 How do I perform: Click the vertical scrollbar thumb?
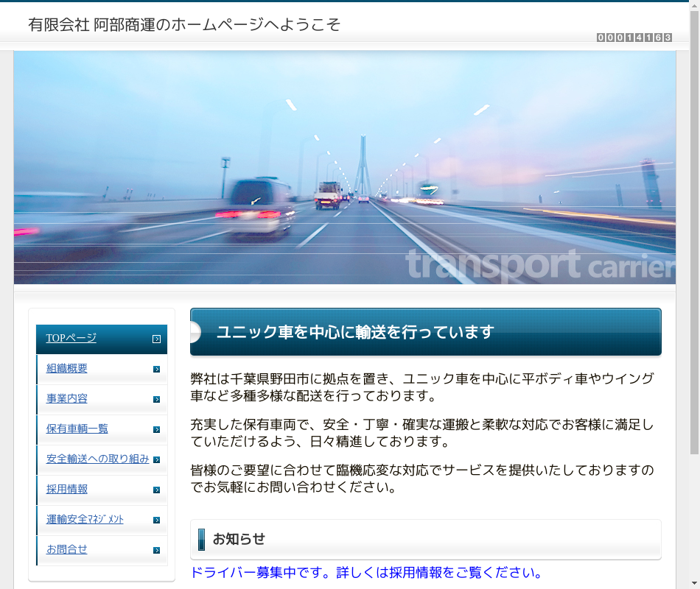[694, 232]
